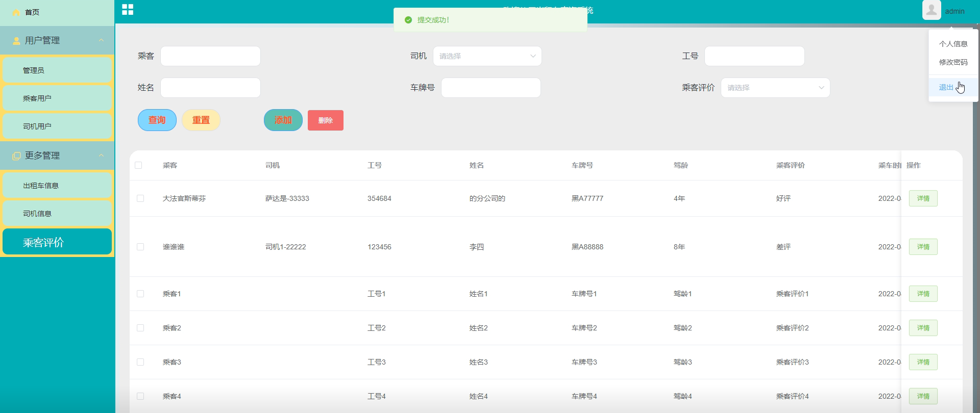Click the 司机 column header
The image size is (980, 413).
point(273,165)
